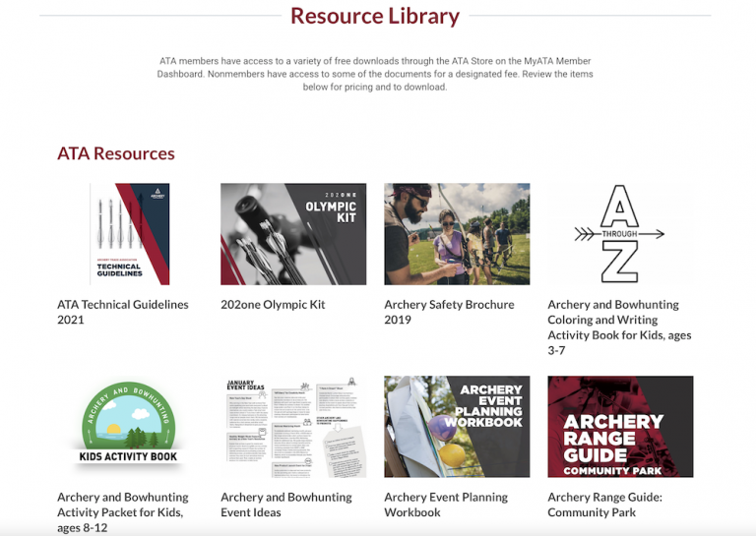Click the 202one Olympic Kit image
The width and height of the screenshot is (756, 536).
point(293,234)
